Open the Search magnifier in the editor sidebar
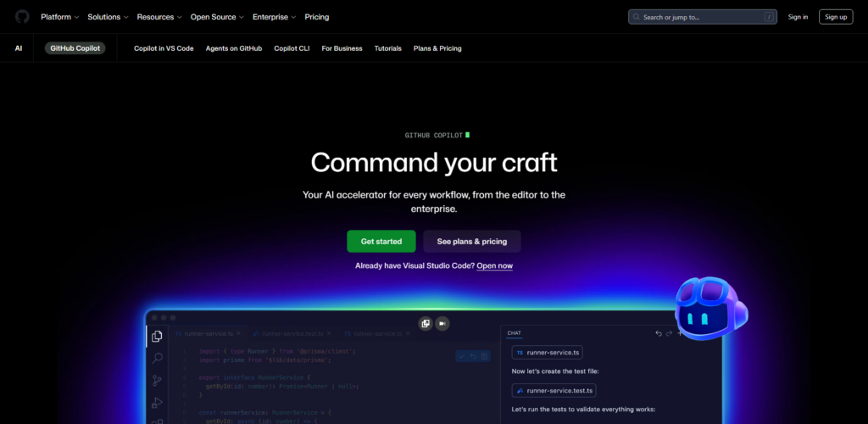The height and width of the screenshot is (424, 868). click(x=157, y=358)
